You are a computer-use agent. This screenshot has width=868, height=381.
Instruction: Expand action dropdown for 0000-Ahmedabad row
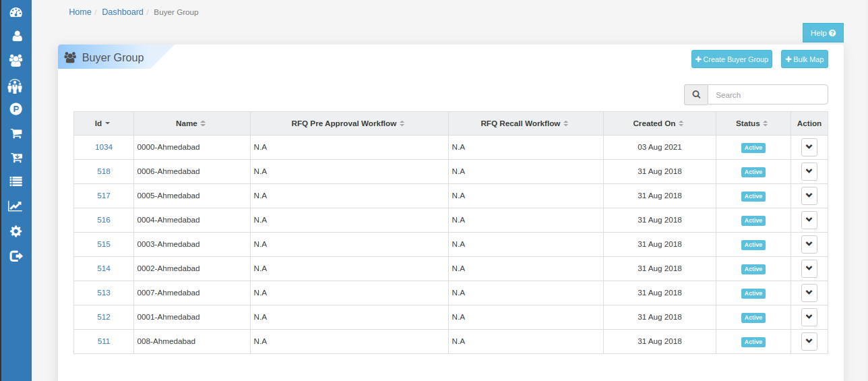click(809, 147)
